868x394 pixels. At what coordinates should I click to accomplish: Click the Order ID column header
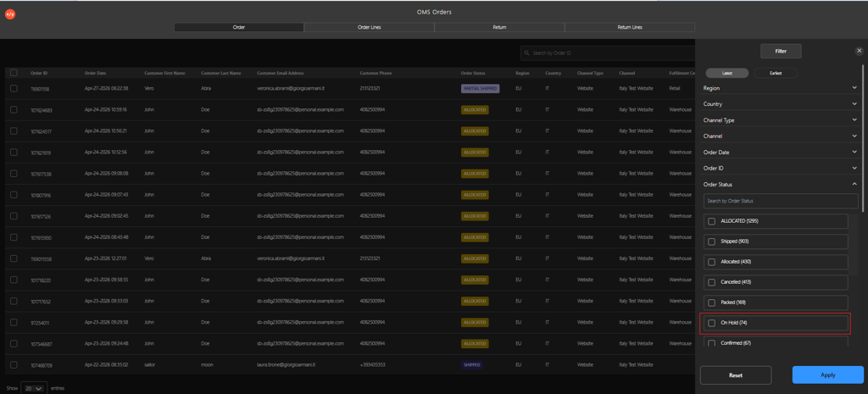pyautogui.click(x=39, y=73)
